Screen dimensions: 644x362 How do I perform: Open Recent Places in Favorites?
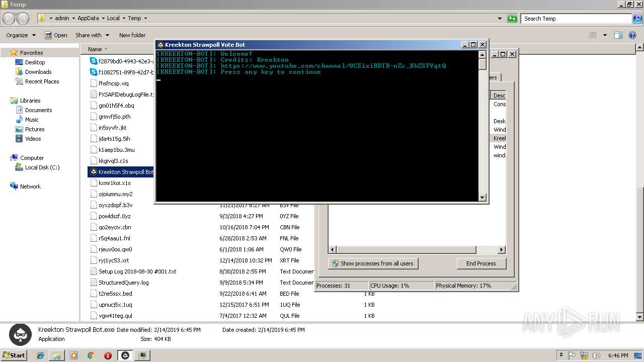click(x=42, y=81)
